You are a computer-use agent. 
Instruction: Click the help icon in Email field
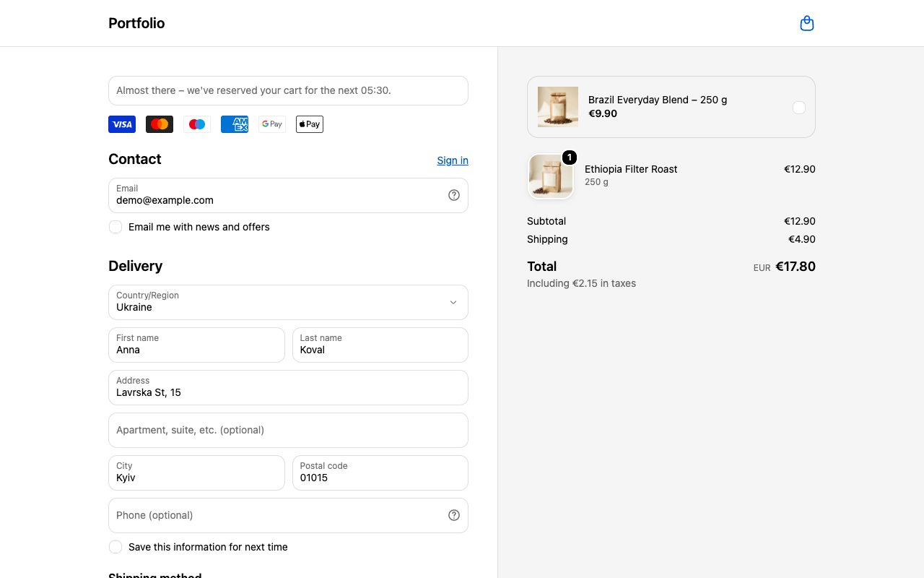click(454, 195)
